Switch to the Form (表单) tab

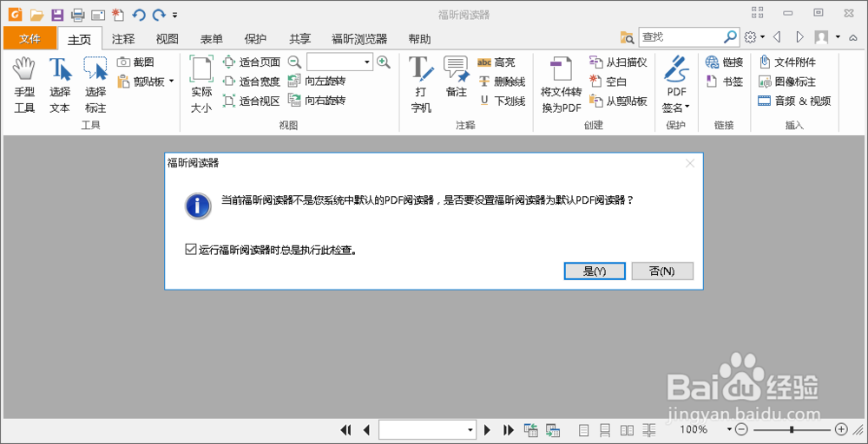[x=212, y=39]
